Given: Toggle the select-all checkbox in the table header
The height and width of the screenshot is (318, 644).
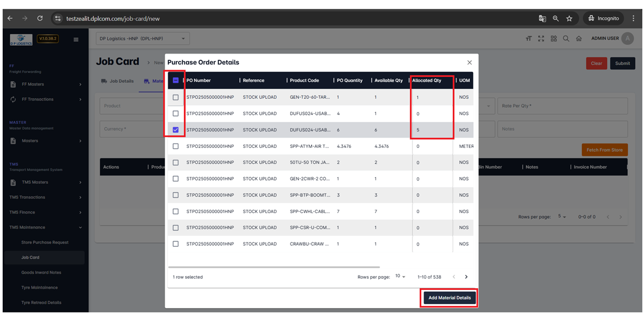Looking at the screenshot, I should tap(176, 81).
